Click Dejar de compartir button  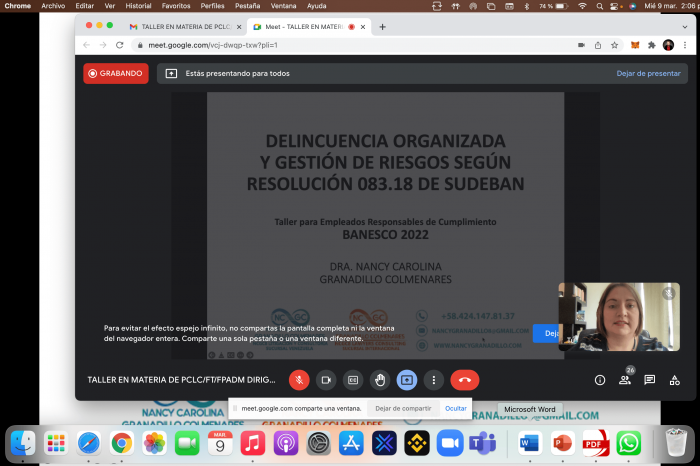click(403, 408)
